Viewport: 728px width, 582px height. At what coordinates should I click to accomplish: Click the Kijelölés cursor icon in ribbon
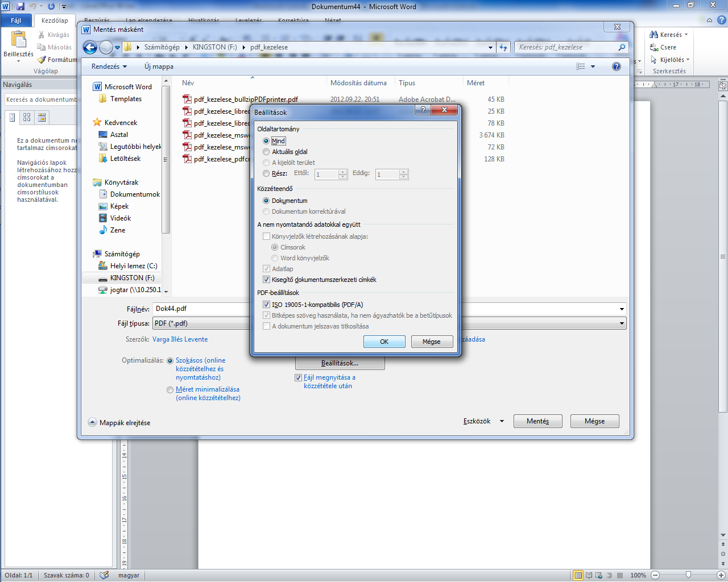coord(654,60)
